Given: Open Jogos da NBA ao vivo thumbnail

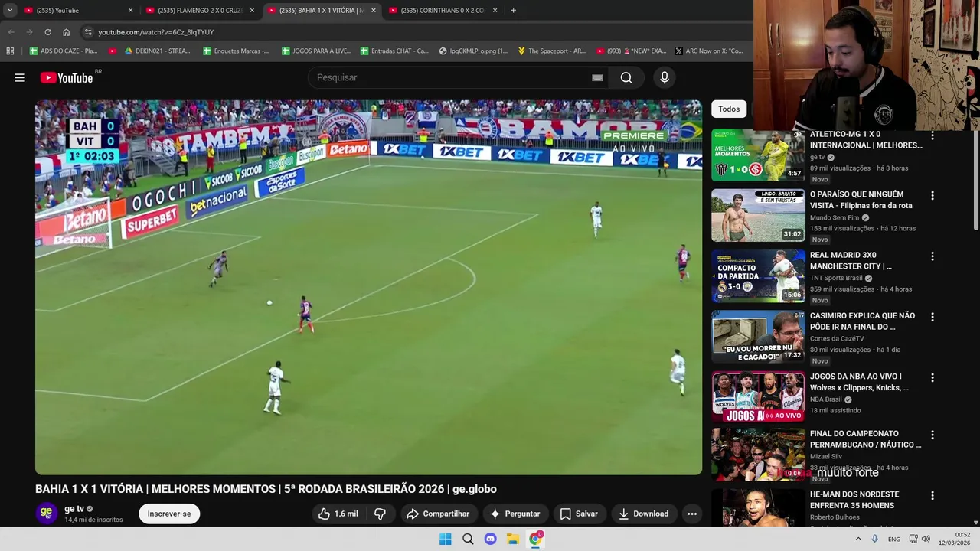Looking at the screenshot, I should 758,397.
